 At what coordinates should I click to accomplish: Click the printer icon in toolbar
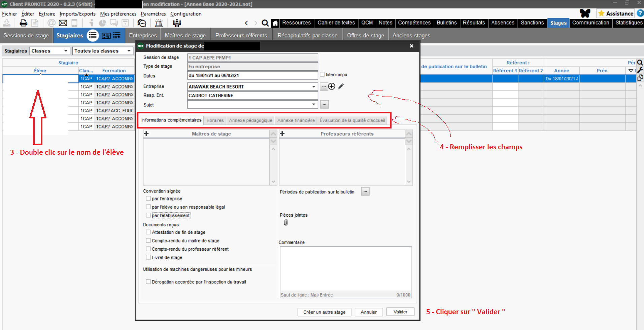pos(23,23)
